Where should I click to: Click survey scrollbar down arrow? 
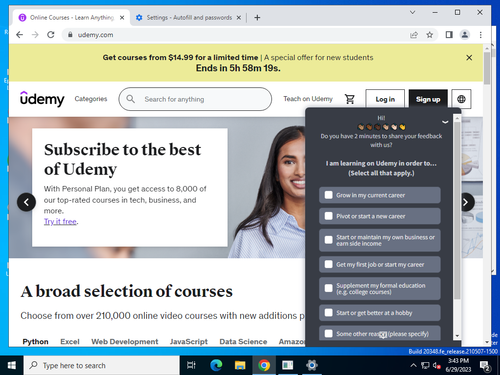click(457, 336)
